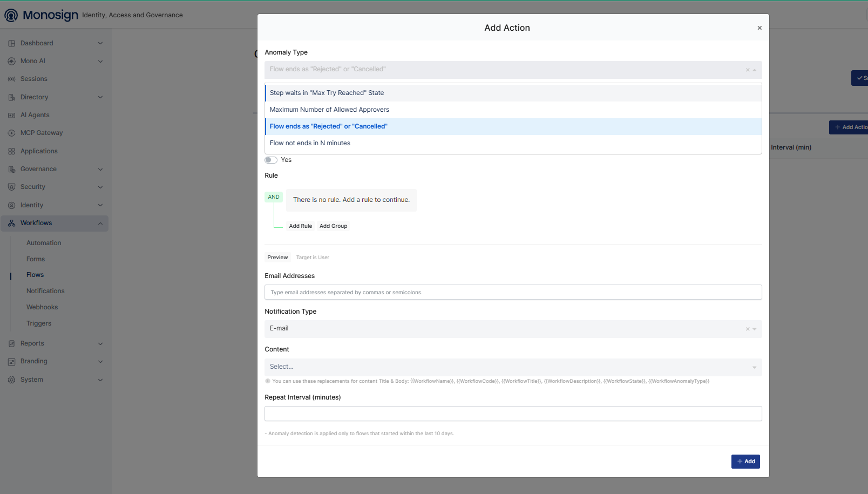The height and width of the screenshot is (494, 868).
Task: Click the System gear icon
Action: (11, 380)
